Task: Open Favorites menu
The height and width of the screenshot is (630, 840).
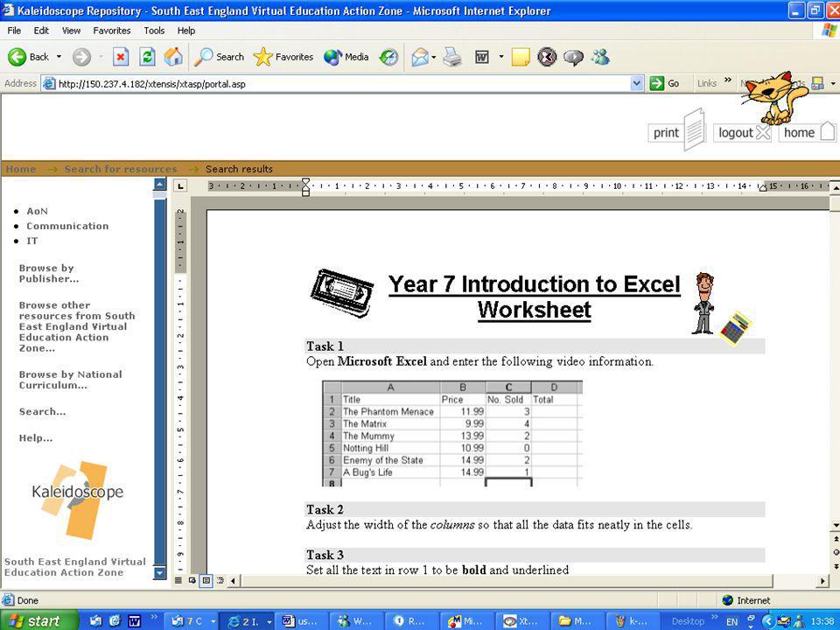Action: point(112,31)
